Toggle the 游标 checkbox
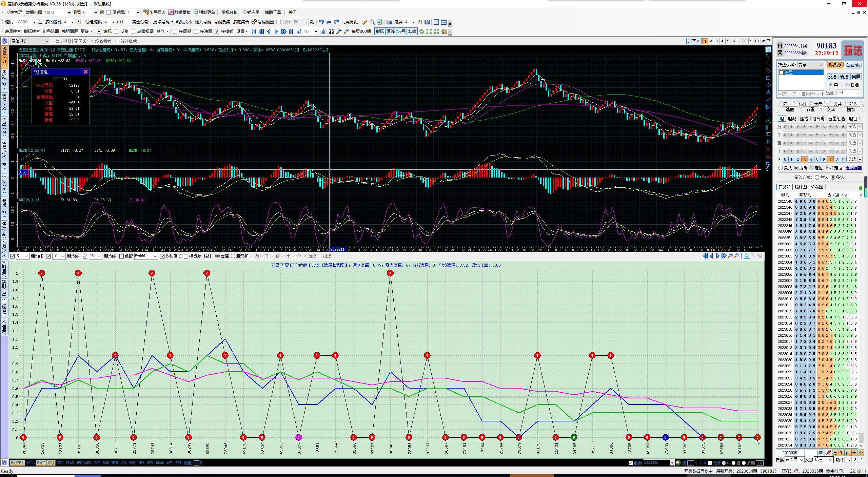 [99, 32]
